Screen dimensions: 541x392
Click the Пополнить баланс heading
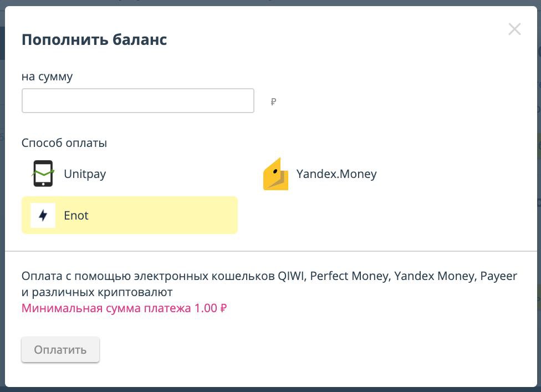click(x=94, y=40)
